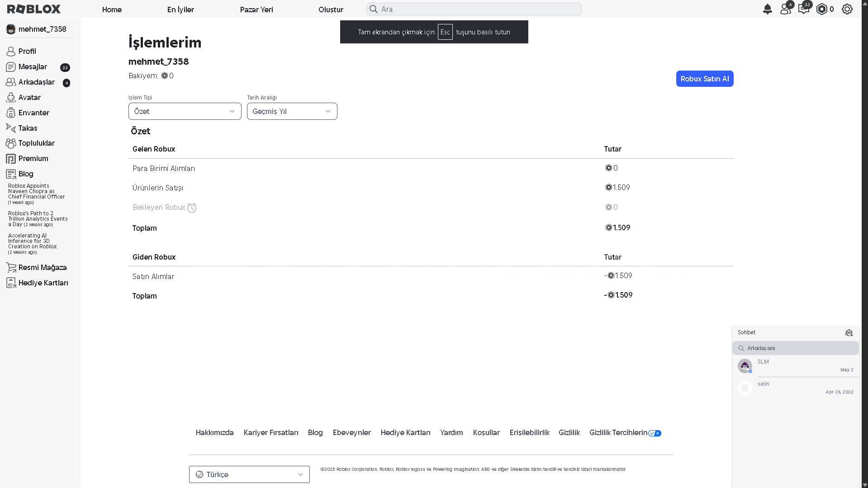Click the Satın Alımlar row
The height and width of the screenshot is (488, 868).
coord(431,276)
